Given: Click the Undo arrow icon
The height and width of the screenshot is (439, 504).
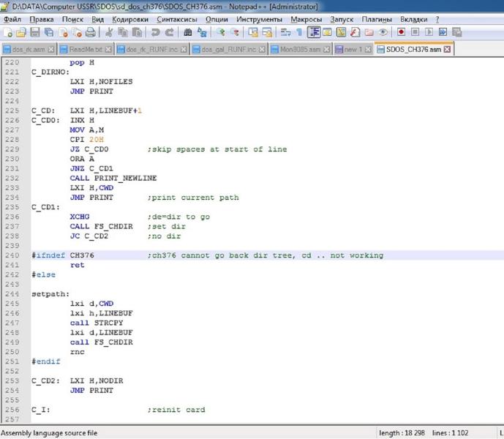Looking at the screenshot, I should [156, 33].
